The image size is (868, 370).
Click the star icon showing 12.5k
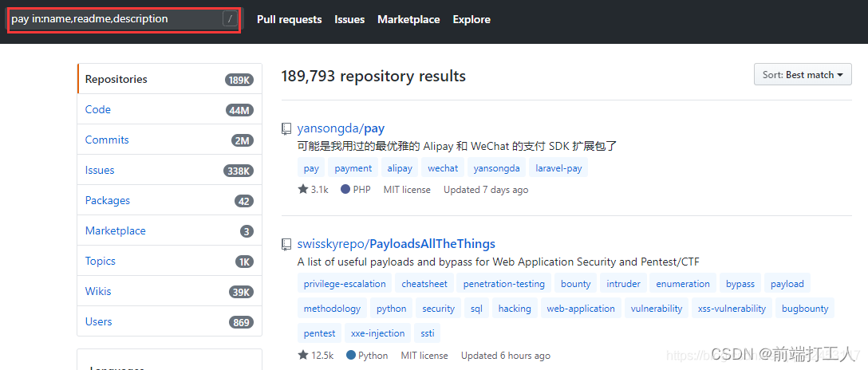(x=303, y=355)
